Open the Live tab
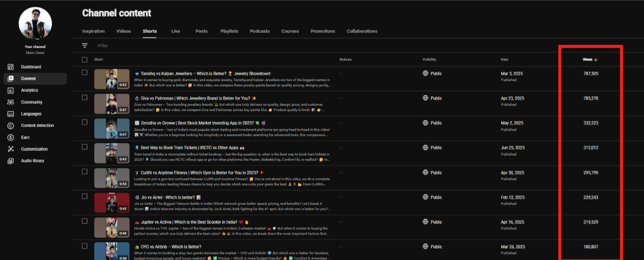The height and width of the screenshot is (260, 644). point(176,31)
